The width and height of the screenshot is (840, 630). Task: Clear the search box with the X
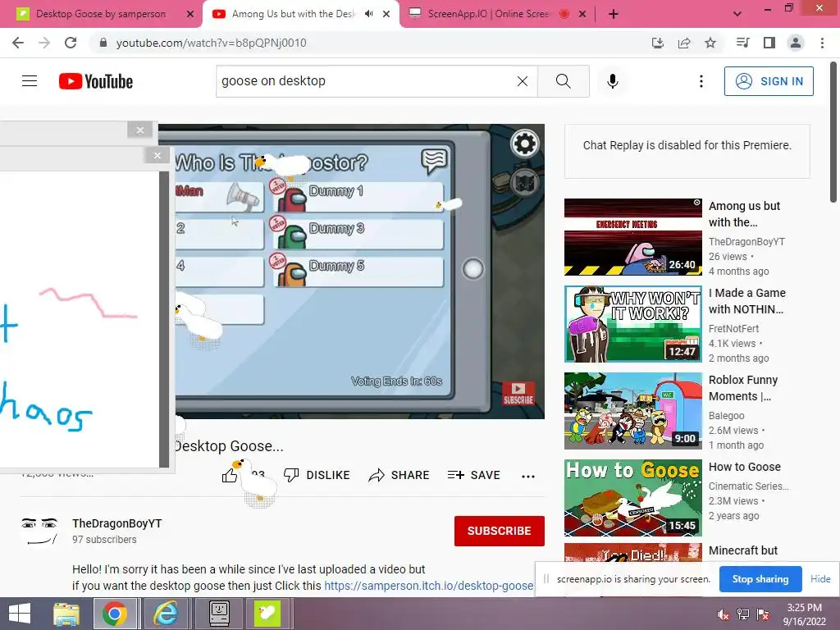[x=523, y=81]
